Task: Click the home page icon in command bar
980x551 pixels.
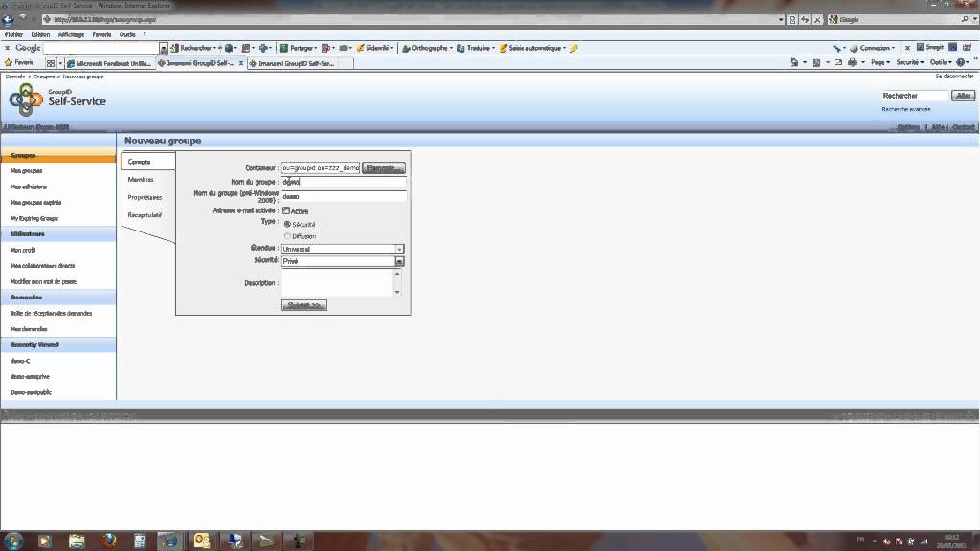Action: (793, 62)
